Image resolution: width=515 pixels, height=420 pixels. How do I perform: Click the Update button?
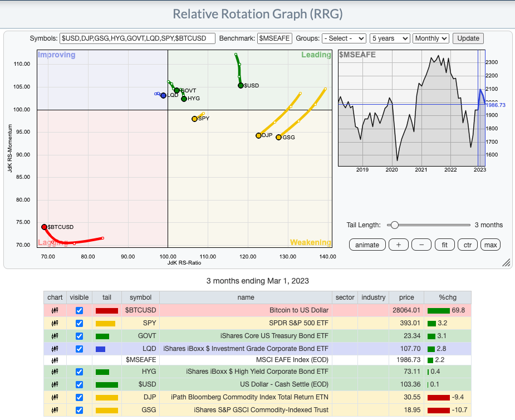[468, 38]
